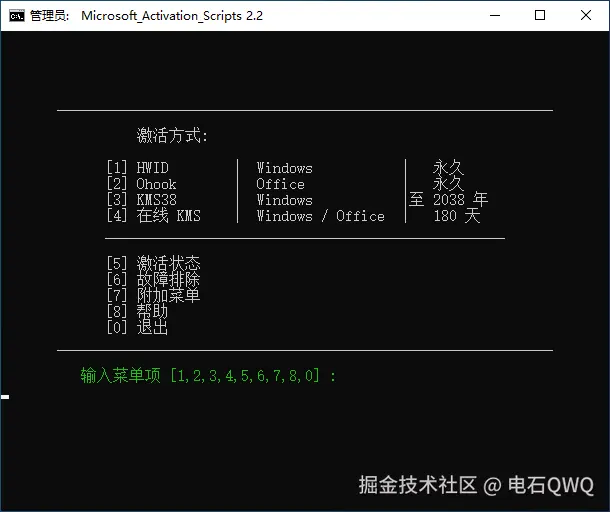Click the '激活方式:' heading
610x512 pixels.
tap(172, 135)
